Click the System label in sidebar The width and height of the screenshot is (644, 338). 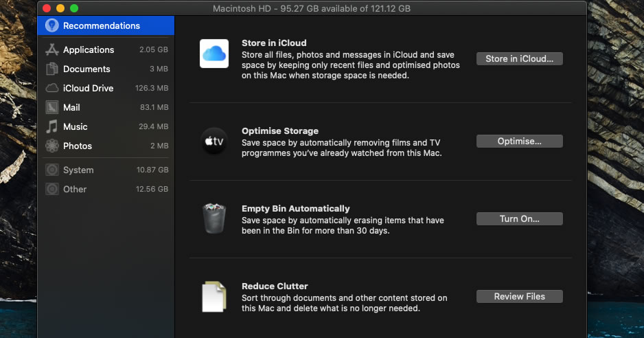tap(78, 170)
